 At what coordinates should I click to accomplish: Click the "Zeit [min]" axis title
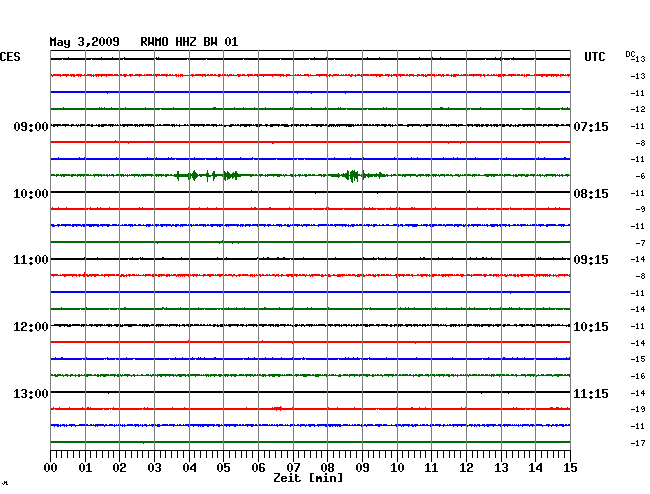(x=308, y=478)
